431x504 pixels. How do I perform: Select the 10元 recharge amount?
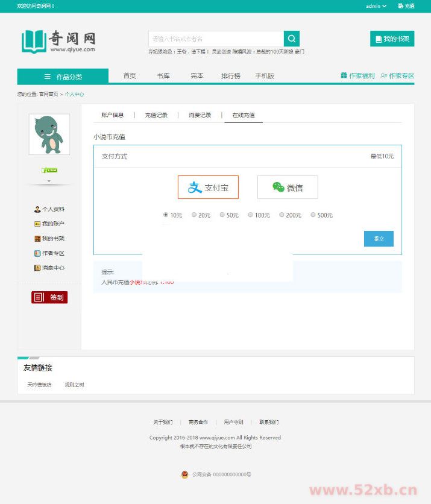166,215
